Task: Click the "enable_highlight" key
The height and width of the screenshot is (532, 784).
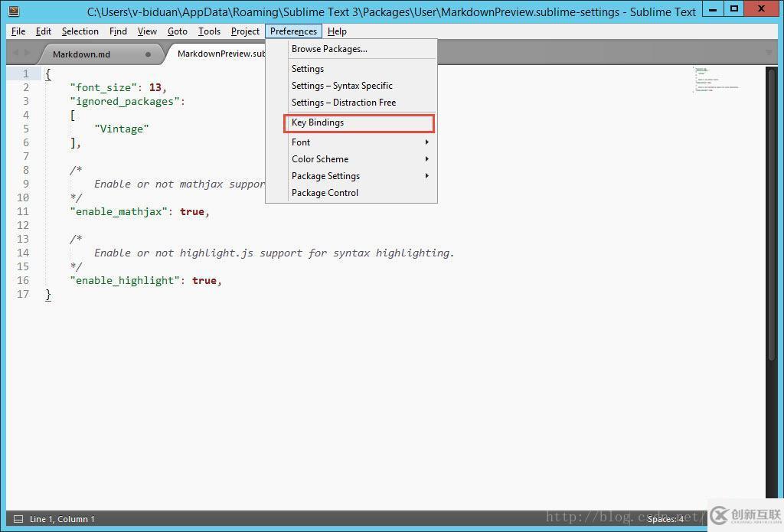Action: tap(125, 280)
